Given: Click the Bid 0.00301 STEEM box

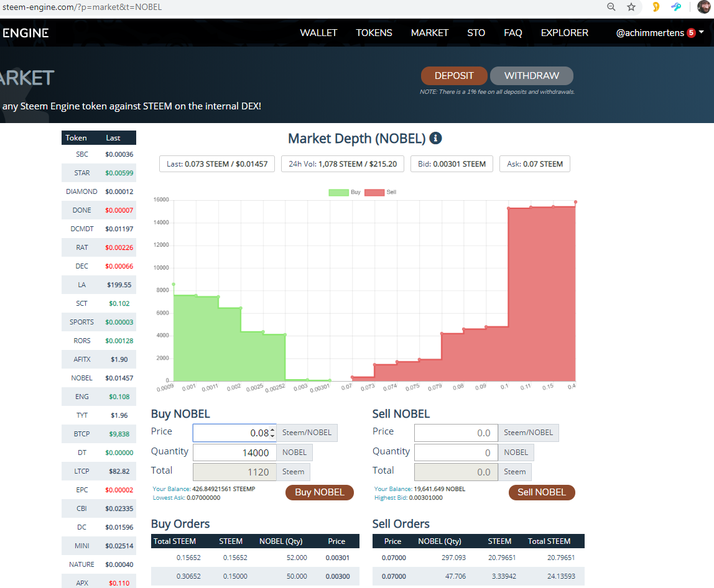Looking at the screenshot, I should (452, 164).
